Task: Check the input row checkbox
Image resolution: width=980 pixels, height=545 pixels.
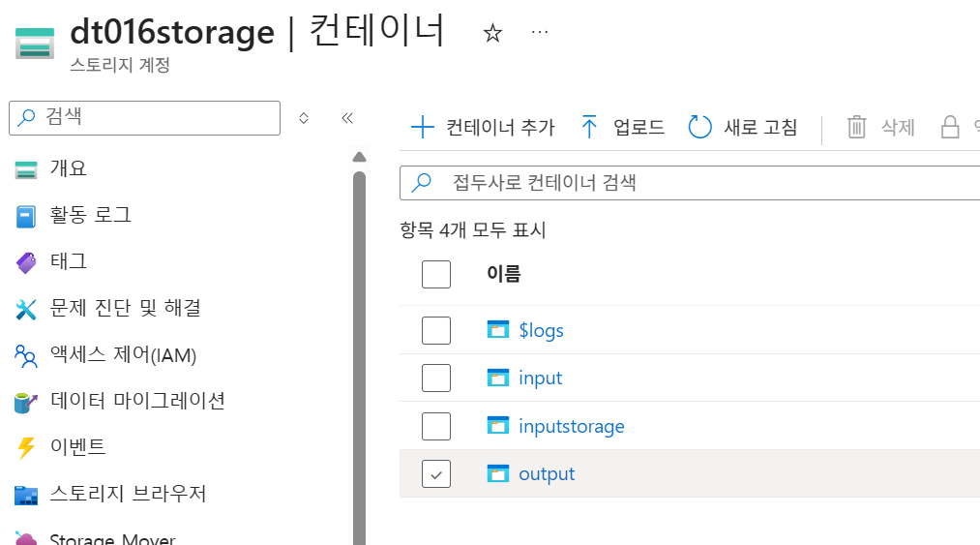Action: 436,378
